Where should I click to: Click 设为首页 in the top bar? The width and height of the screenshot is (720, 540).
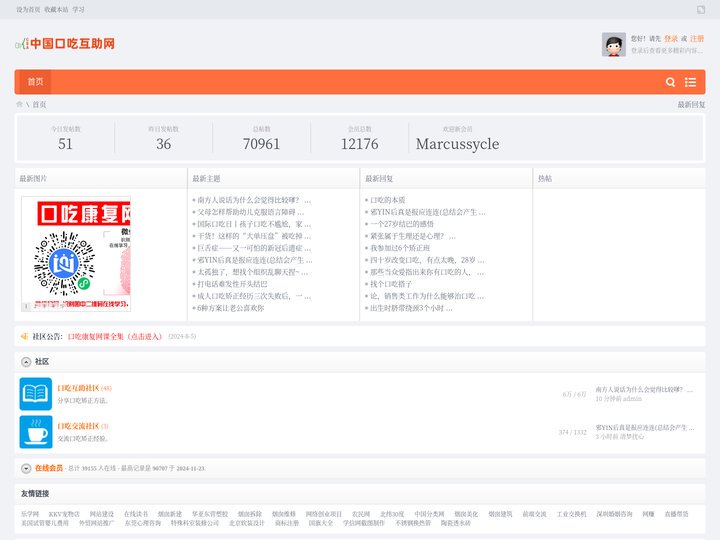pyautogui.click(x=28, y=10)
